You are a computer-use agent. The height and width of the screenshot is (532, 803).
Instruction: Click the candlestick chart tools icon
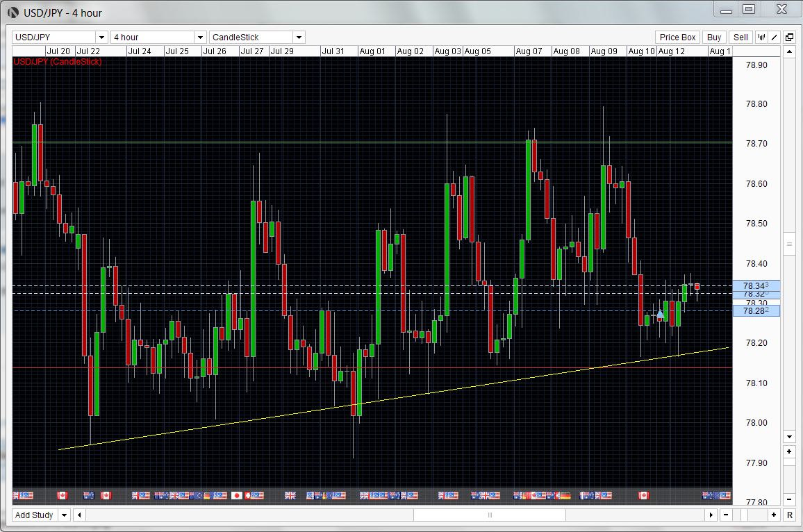tap(761, 38)
